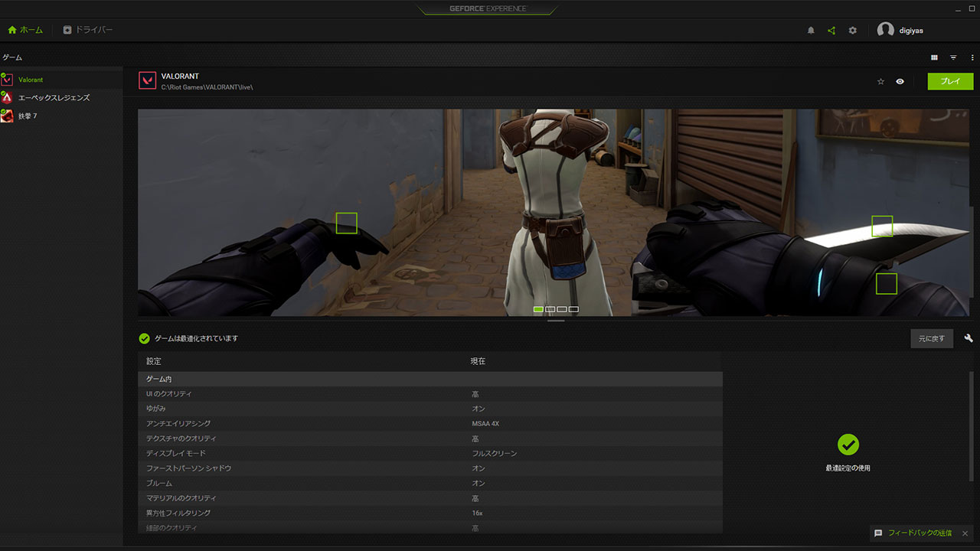Open the notifications bell
Viewport: 980px width, 551px height.
coord(811,31)
